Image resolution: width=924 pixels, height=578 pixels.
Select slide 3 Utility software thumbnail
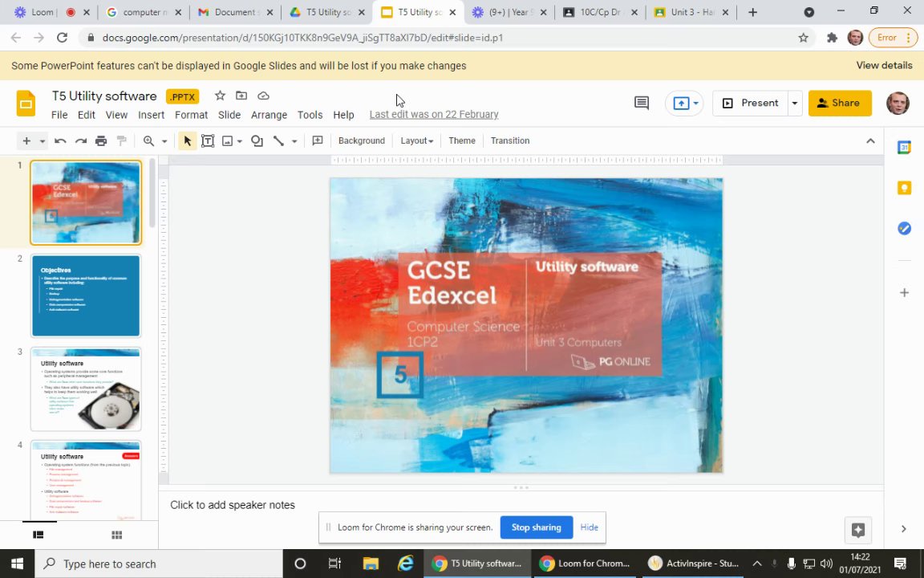click(x=86, y=389)
